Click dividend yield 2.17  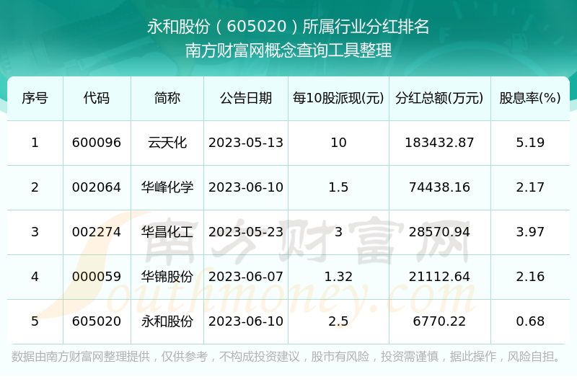(x=530, y=187)
